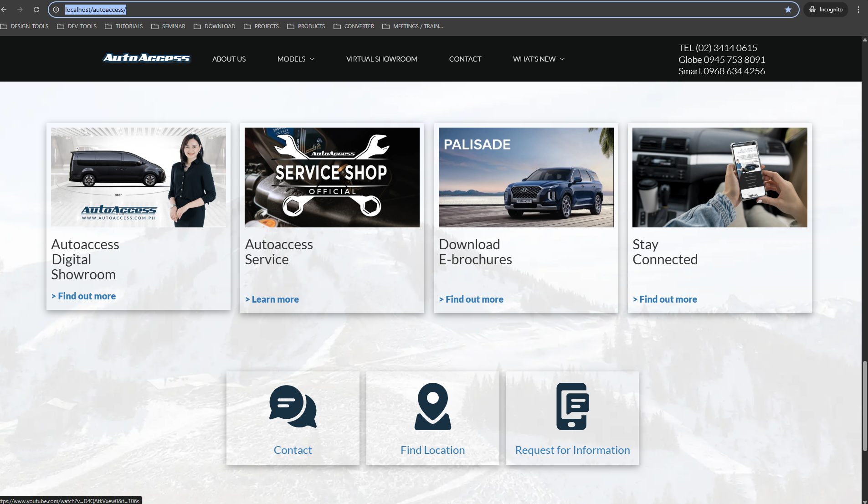Click Learn more under Autoaccess Service
868x504 pixels.
coord(272,299)
